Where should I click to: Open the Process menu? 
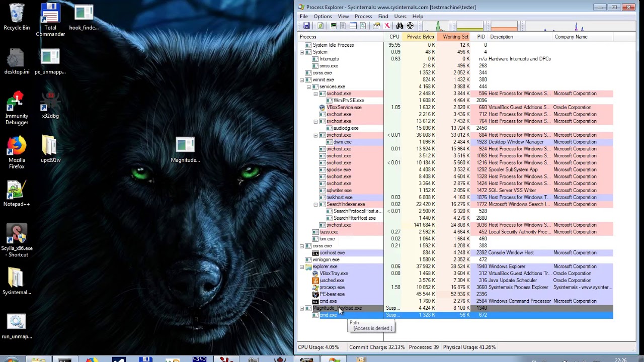pos(363,17)
